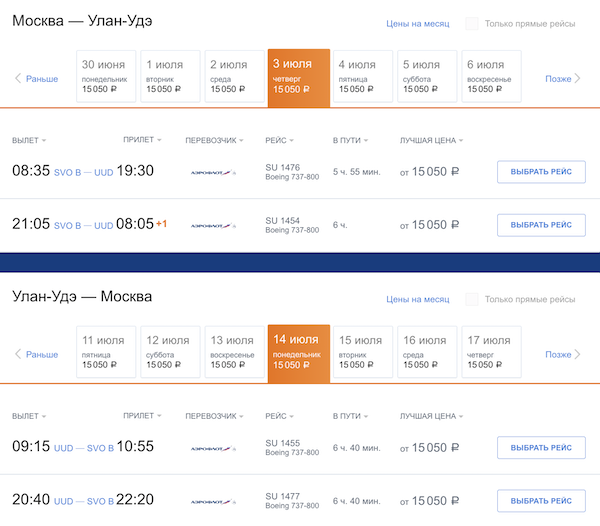Enable direct flights only for Москва — Улан-Удэ
This screenshot has width=600, height=526.
click(x=472, y=24)
